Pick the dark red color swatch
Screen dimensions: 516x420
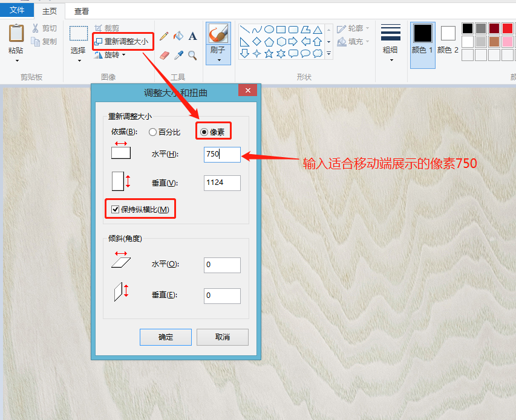point(494,28)
